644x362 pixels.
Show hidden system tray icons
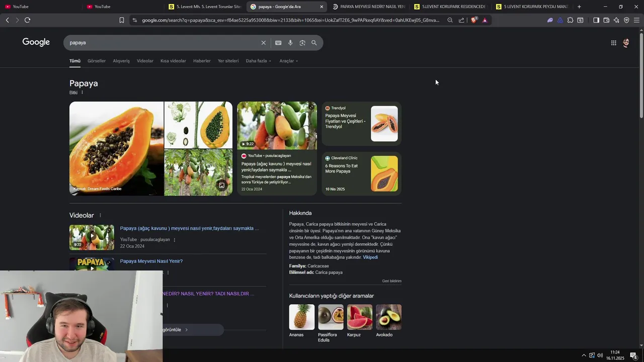584,355
